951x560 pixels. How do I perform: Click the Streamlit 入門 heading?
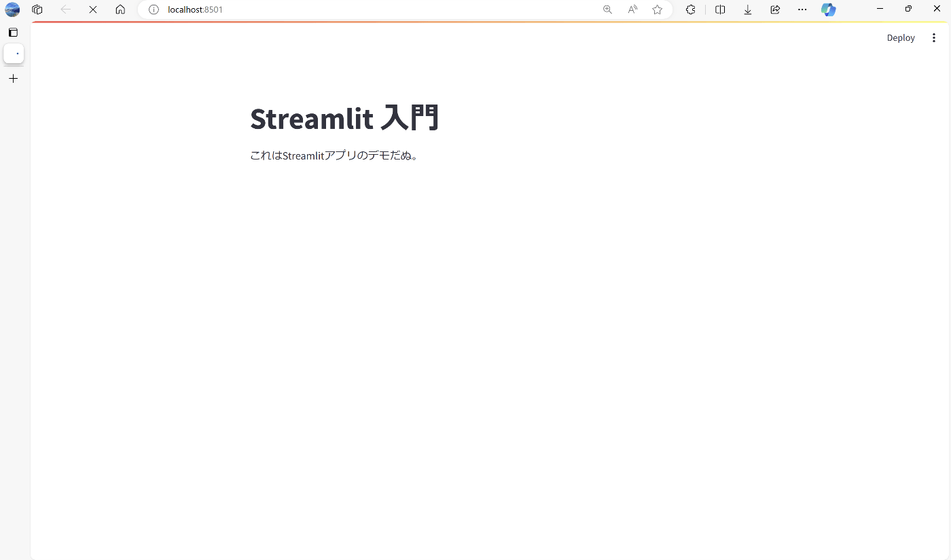[344, 118]
